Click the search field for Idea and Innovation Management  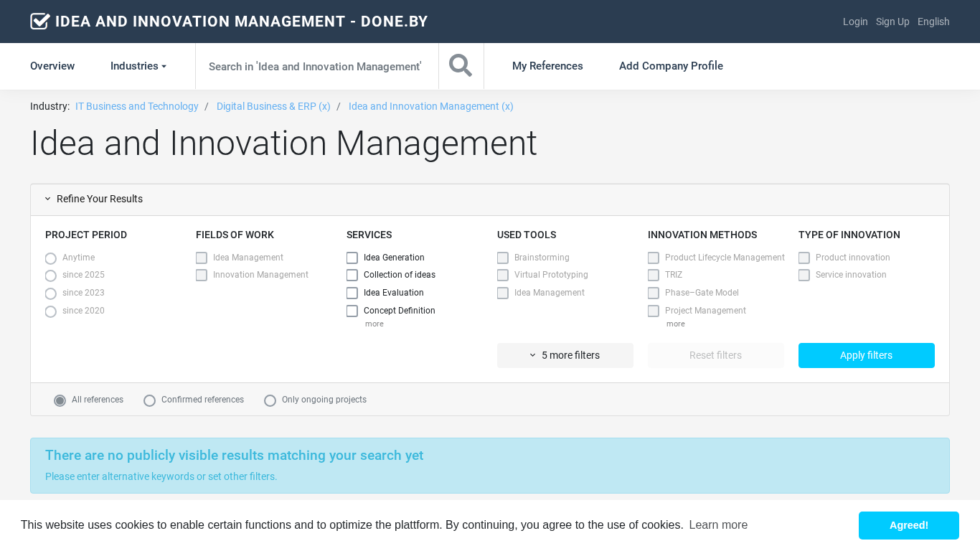pyautogui.click(x=316, y=66)
